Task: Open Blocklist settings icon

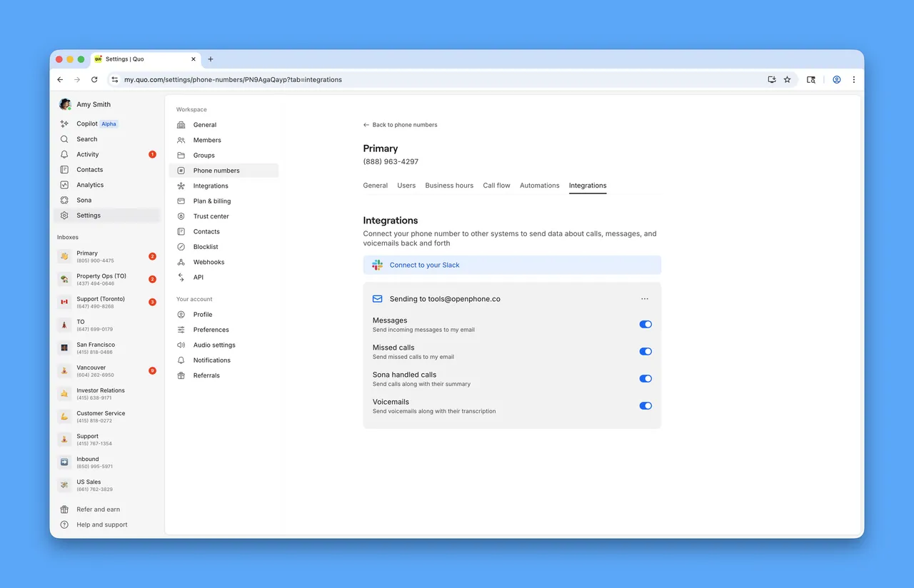Action: click(181, 247)
